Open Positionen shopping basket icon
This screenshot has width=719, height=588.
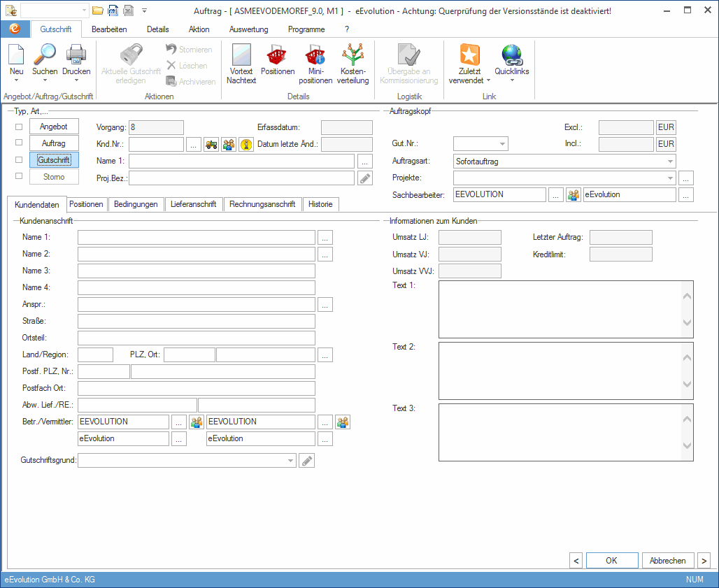pos(278,55)
